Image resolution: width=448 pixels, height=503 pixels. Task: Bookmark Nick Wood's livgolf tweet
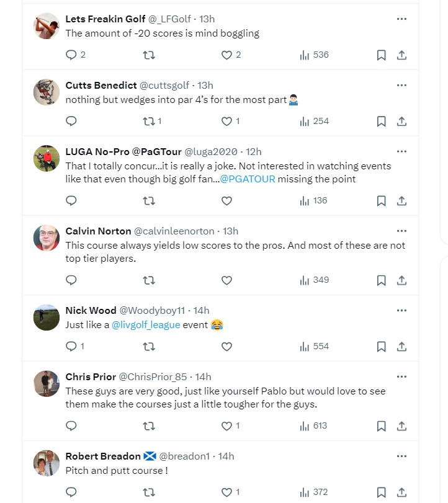(382, 347)
